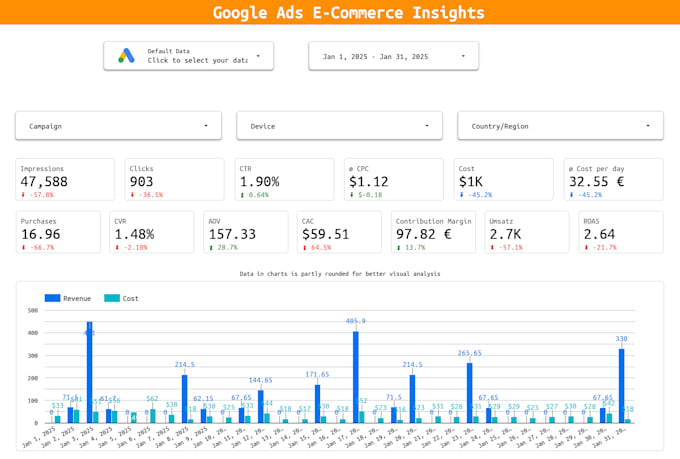Image resolution: width=680 pixels, height=459 pixels.
Task: Click the Google Ads E-Commerce Insights title
Action: point(348,13)
